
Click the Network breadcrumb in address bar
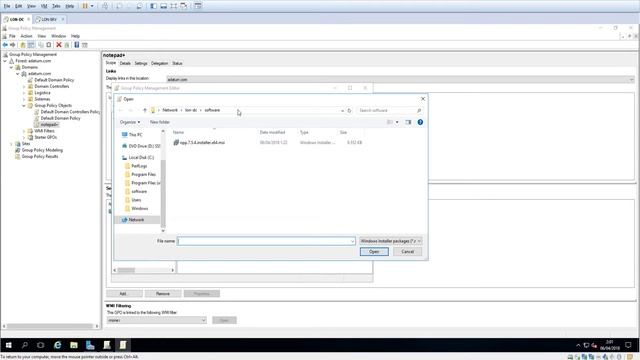pyautogui.click(x=170, y=110)
